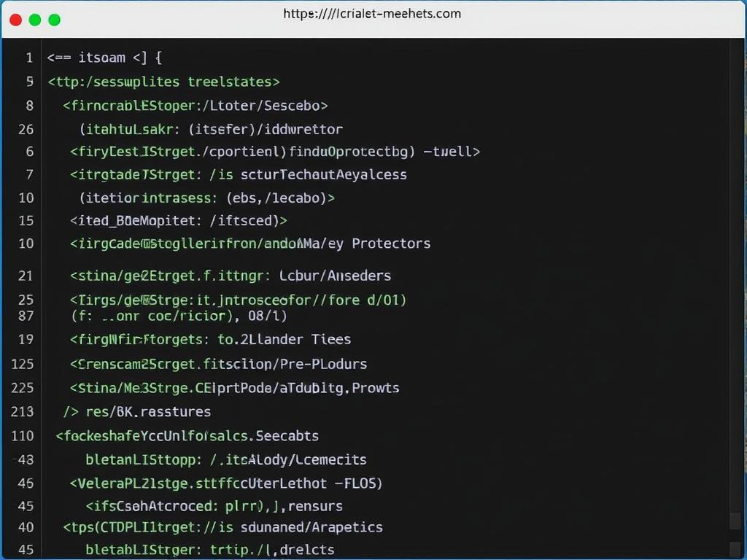Click the '(itetiorintrasess: (ebs,/lecabo)>' line
This screenshot has height=560, width=747.
click(x=206, y=198)
